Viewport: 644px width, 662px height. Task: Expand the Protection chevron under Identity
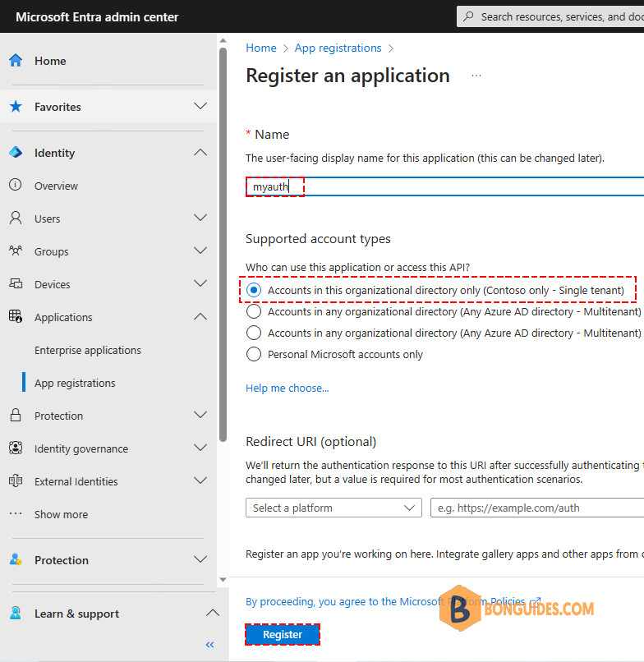point(200,415)
